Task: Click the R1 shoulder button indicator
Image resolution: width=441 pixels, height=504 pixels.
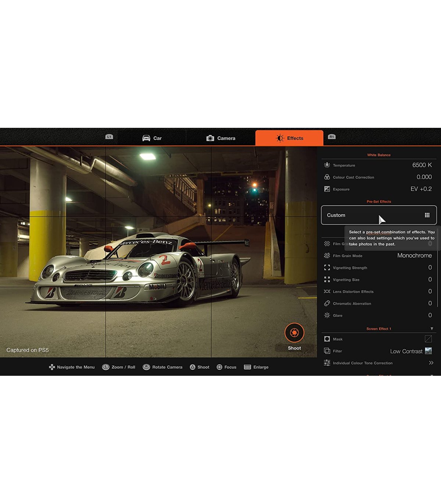Action: (331, 137)
